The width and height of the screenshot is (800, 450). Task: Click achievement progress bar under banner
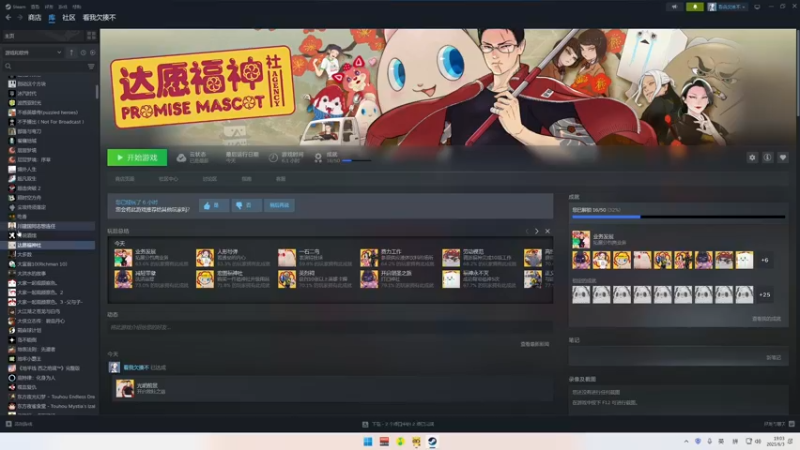pyautogui.click(x=356, y=161)
